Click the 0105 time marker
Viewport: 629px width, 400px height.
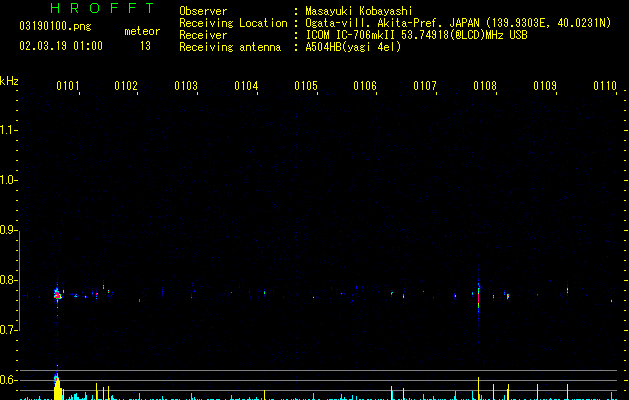pos(306,86)
